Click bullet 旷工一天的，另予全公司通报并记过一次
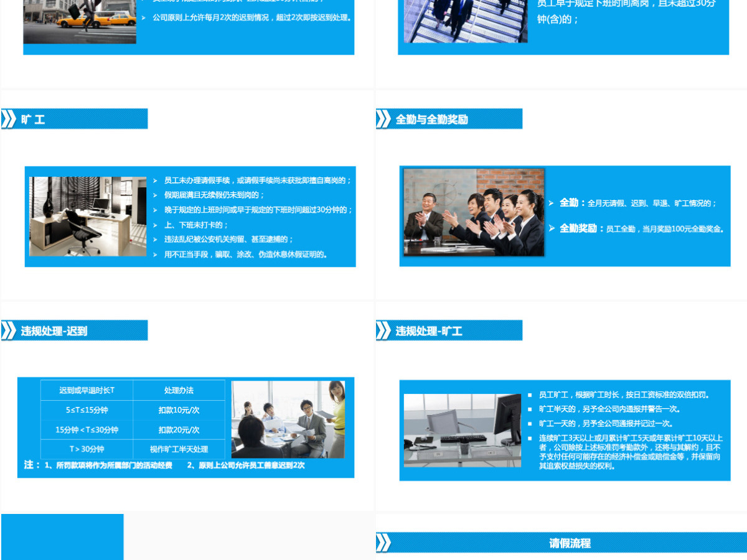The image size is (747, 560). click(x=606, y=424)
